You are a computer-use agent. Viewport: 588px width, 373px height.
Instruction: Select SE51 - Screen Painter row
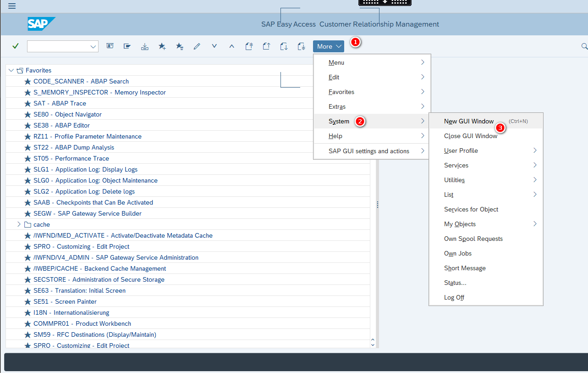tap(188, 301)
